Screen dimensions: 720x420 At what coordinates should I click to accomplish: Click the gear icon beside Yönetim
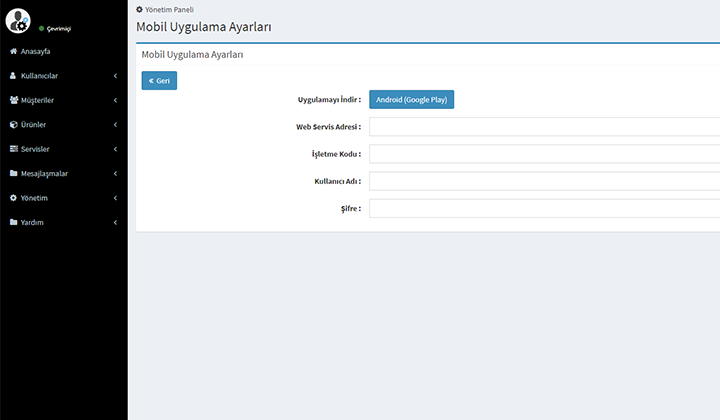coord(13,198)
